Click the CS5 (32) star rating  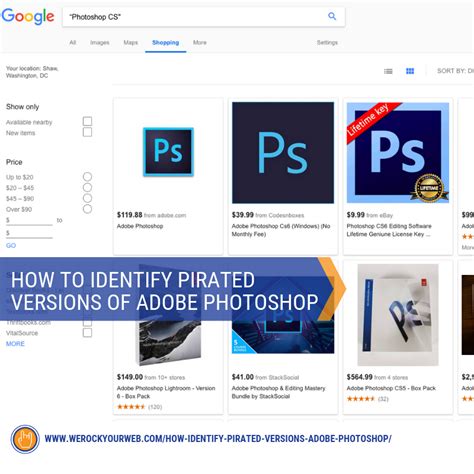click(368, 399)
